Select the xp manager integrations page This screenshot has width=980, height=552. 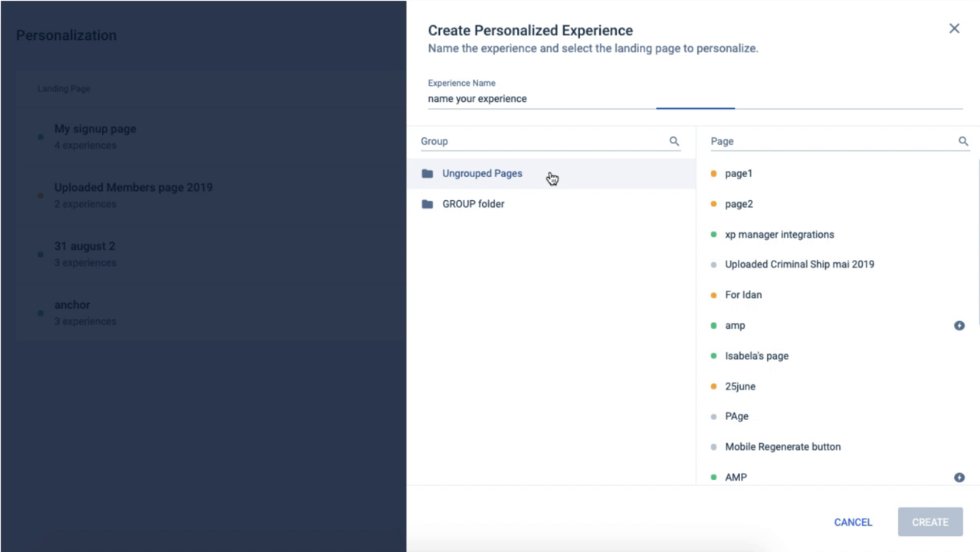pos(779,235)
